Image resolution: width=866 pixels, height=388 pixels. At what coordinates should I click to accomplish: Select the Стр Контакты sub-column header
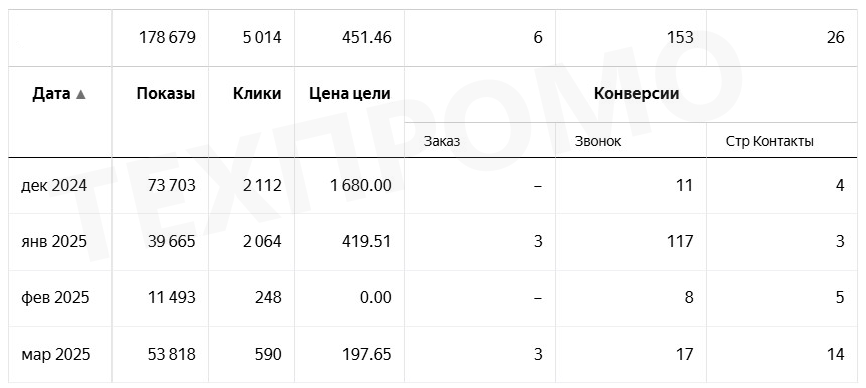769,141
